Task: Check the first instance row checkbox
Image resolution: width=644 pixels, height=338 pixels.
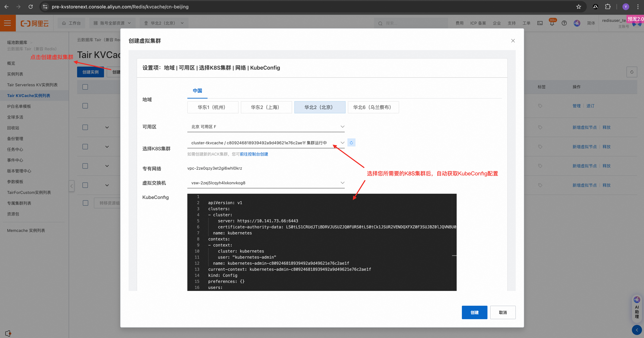Action: [x=85, y=106]
